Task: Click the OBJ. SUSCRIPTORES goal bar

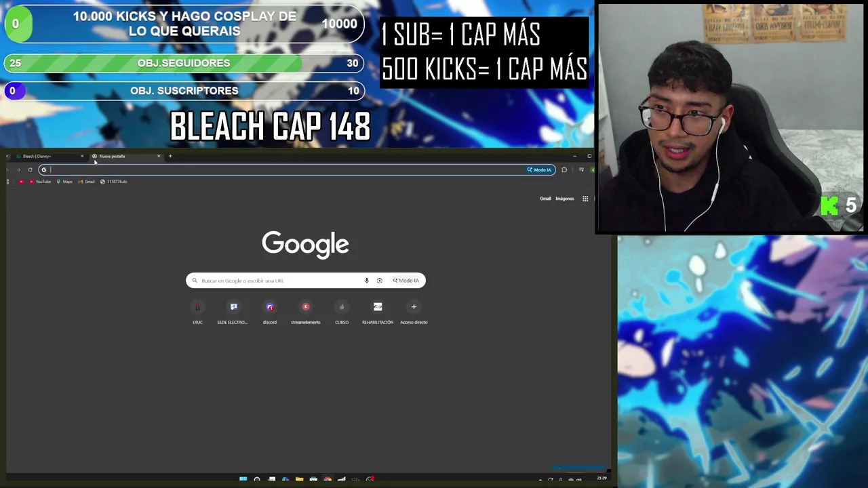Action: pos(184,91)
